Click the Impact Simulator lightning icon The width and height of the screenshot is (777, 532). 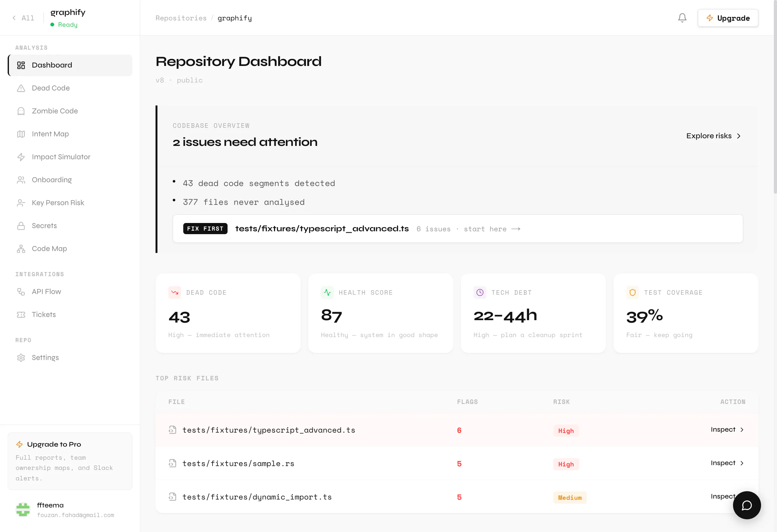point(21,157)
